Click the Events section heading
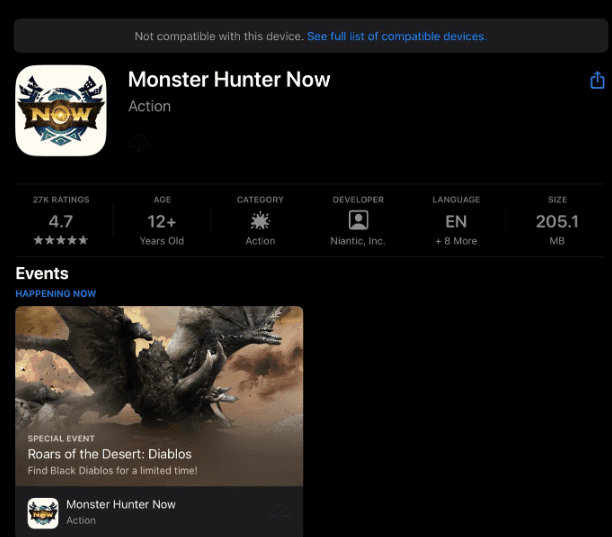Viewport: 612px width, 537px height. 42,274
